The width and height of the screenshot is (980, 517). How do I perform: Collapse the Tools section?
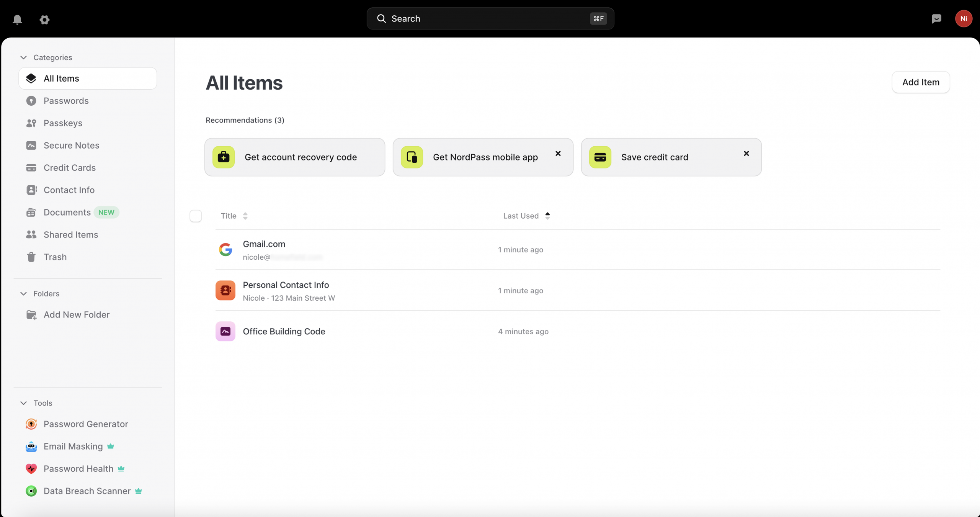(x=23, y=403)
